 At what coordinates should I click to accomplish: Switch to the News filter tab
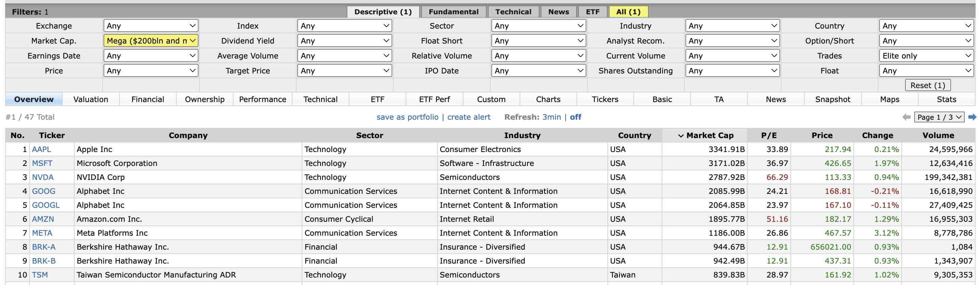tap(558, 12)
